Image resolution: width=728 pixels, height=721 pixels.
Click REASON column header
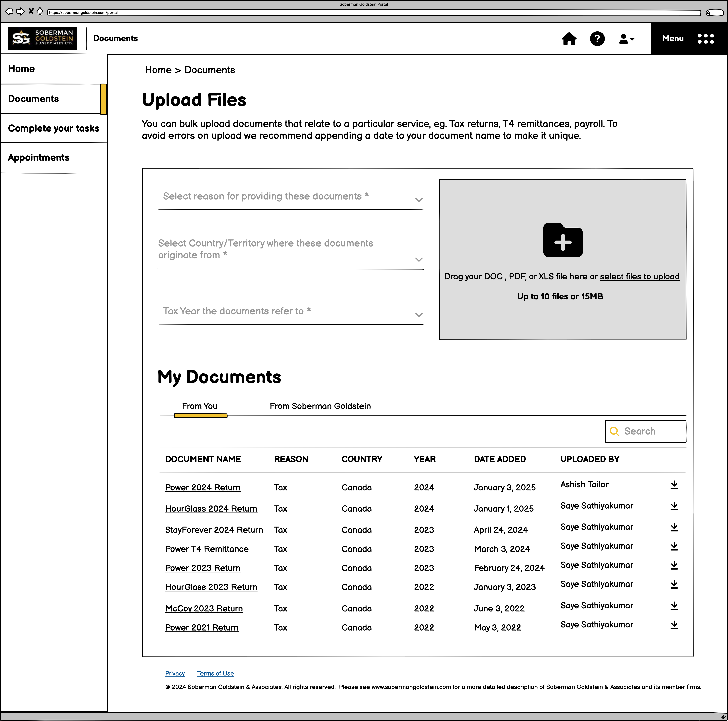291,459
